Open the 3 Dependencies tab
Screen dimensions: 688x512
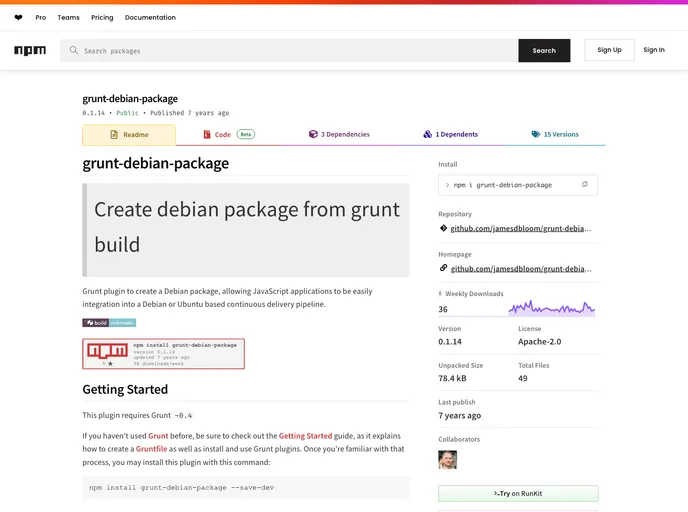click(339, 134)
